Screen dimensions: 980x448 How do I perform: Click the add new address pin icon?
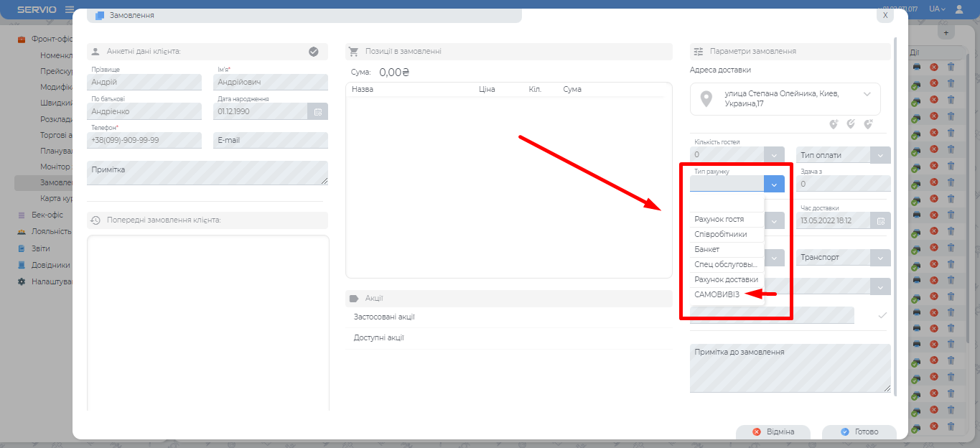[x=834, y=124]
